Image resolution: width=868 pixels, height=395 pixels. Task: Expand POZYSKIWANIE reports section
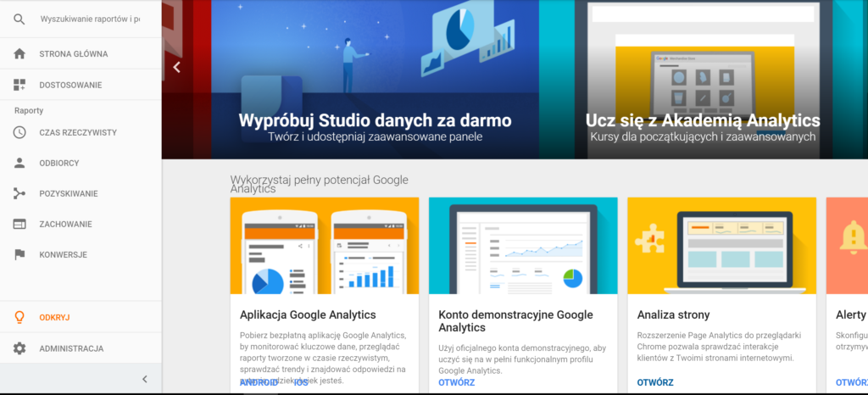69,193
